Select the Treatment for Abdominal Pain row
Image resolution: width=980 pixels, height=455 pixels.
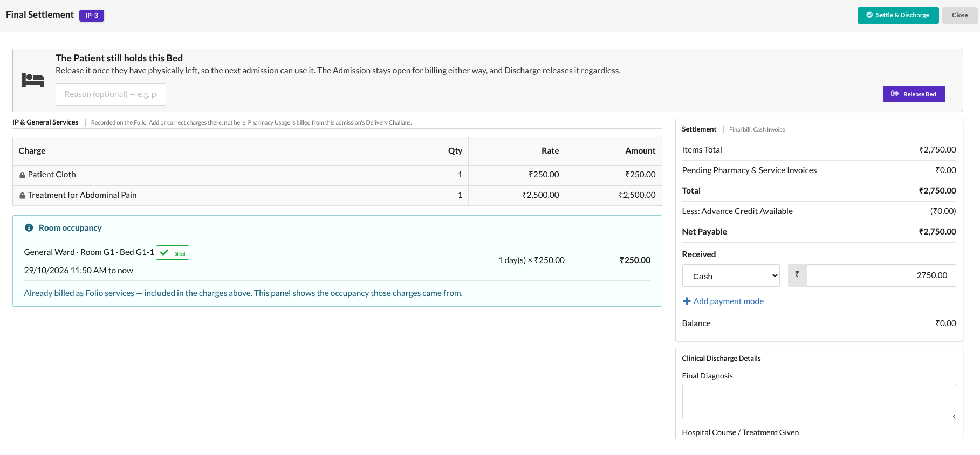tap(337, 196)
